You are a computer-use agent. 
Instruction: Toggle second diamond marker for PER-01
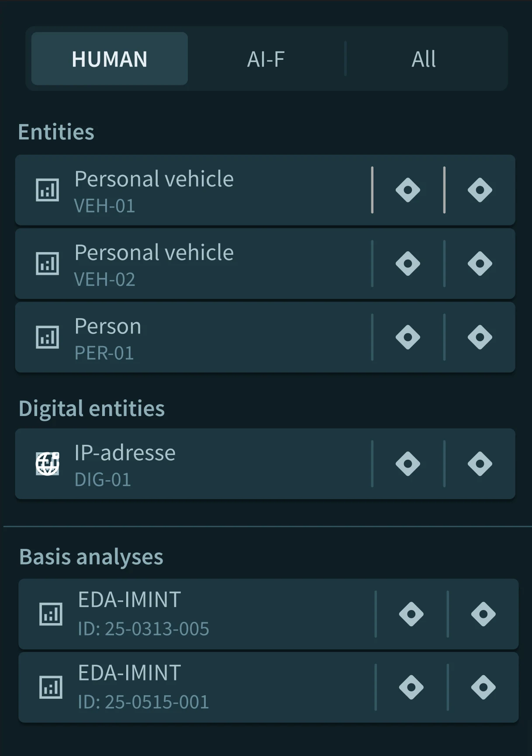pyautogui.click(x=480, y=337)
